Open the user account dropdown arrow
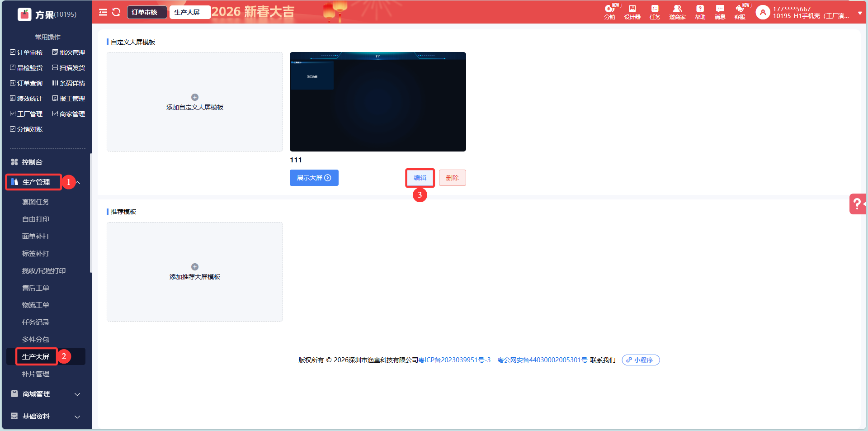This screenshot has height=431, width=868. pyautogui.click(x=860, y=13)
